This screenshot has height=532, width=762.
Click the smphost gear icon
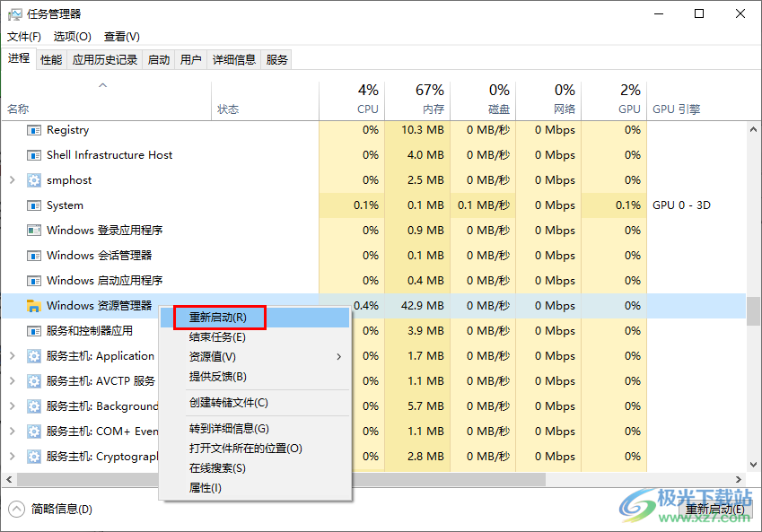coord(33,180)
